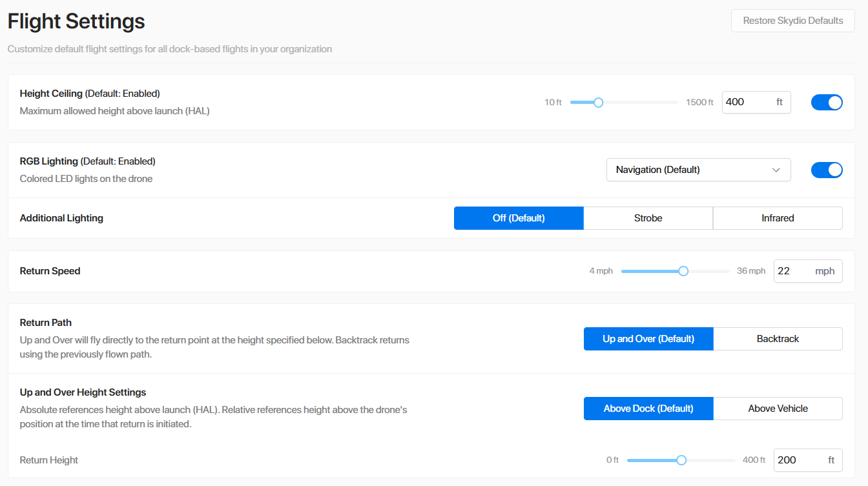Click the Height Ceiling slider handle
868x486 pixels.
coord(598,103)
